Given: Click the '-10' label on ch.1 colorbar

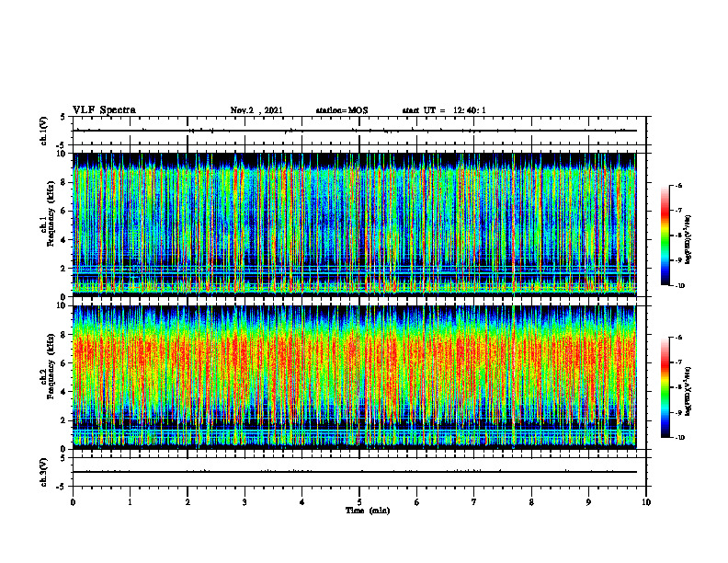Looking at the screenshot, I should [x=680, y=286].
